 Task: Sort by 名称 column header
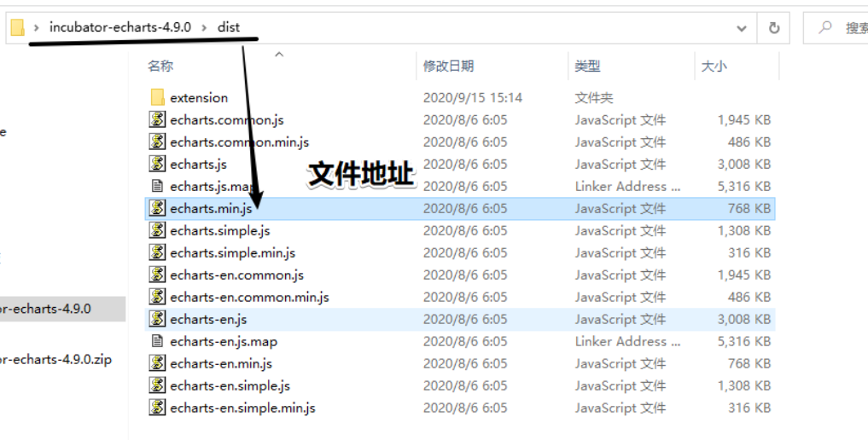(x=160, y=66)
